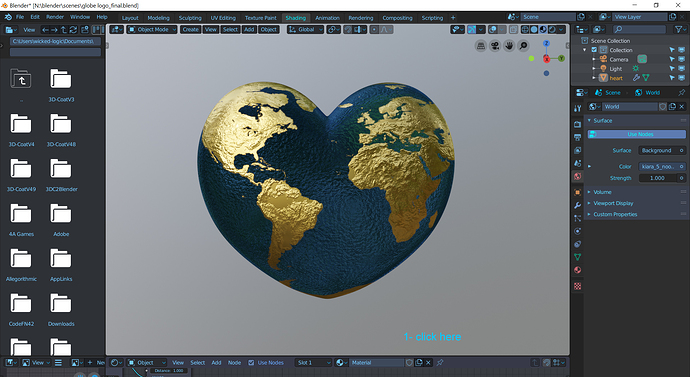
Task: Switch to the Sculpting workspace tab
Action: [x=190, y=18]
